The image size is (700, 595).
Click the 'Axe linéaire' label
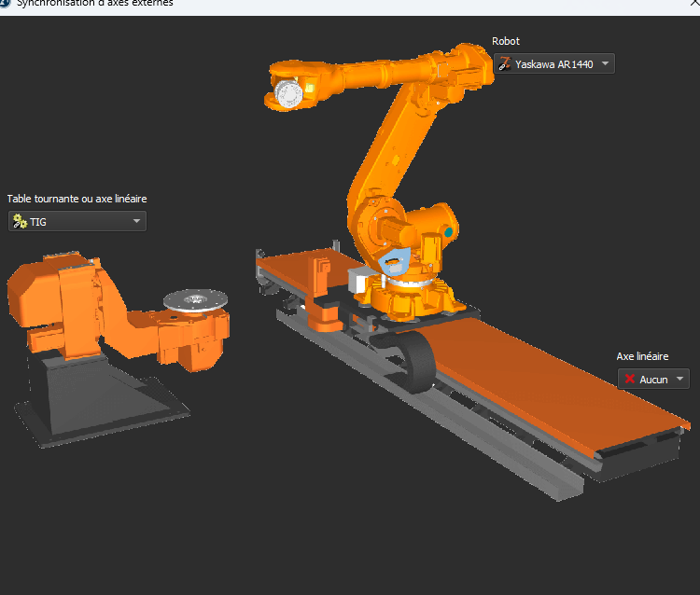pyautogui.click(x=642, y=356)
